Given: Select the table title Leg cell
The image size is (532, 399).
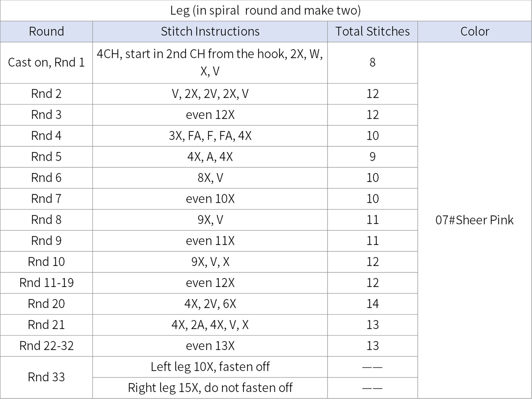Looking at the screenshot, I should coord(266,11).
